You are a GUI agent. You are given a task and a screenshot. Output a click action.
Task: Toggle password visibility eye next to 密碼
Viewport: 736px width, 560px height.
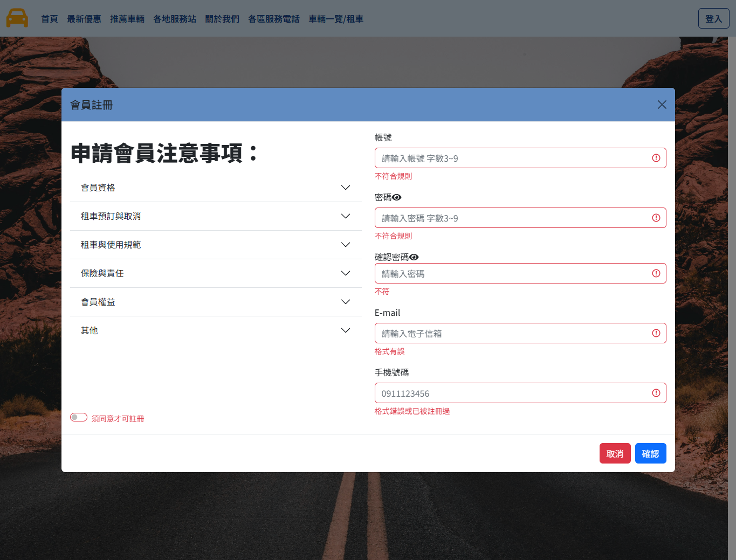pos(397,197)
